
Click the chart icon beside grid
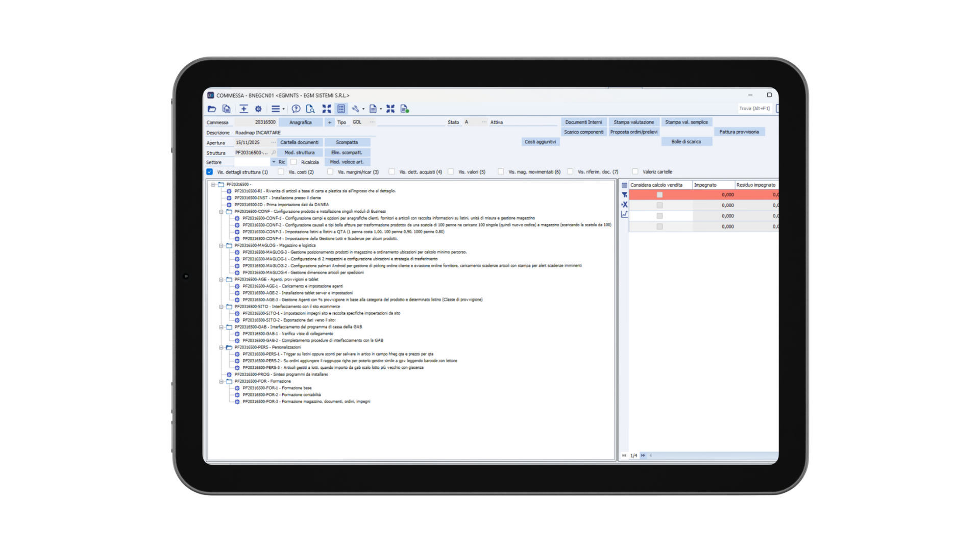point(624,214)
